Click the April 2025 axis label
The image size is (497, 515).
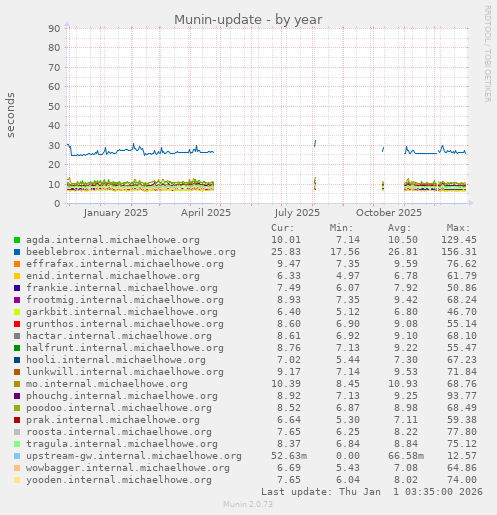click(x=206, y=213)
